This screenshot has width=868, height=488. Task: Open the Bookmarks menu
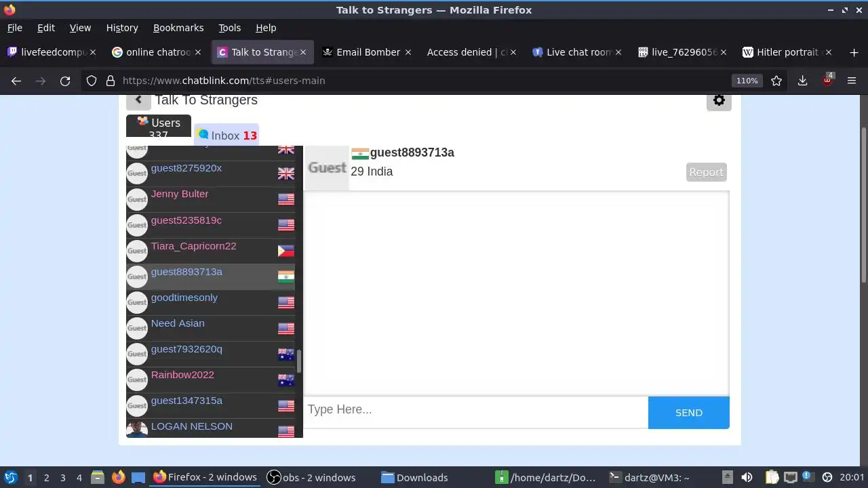(178, 28)
